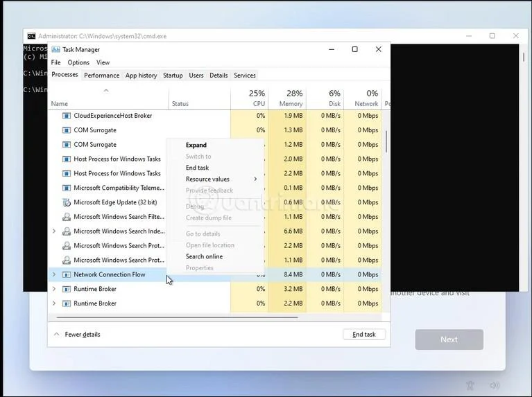Select CloudExperienceHost Broker process icon
This screenshot has width=532, height=397.
point(67,116)
